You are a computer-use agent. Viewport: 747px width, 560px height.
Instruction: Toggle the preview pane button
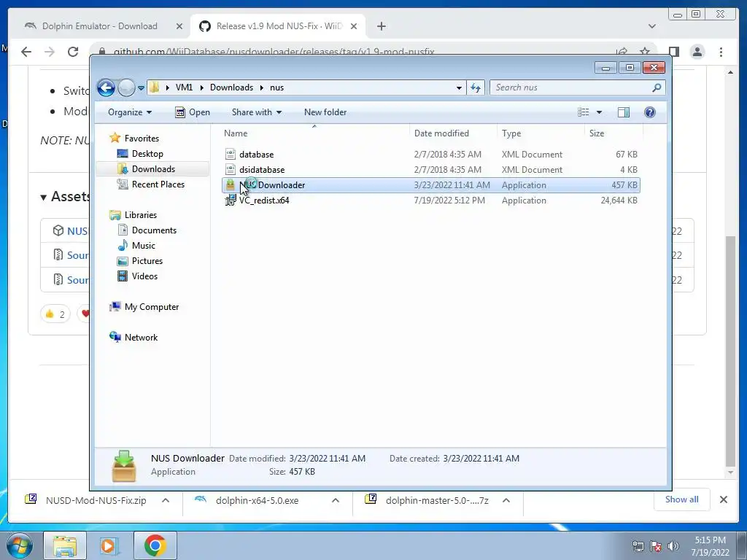(623, 112)
